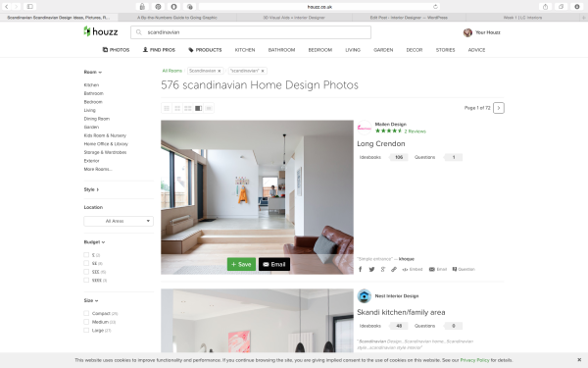Viewport: 588px width, 368px height.
Task: Check the $ budget checkbox
Action: click(86, 255)
